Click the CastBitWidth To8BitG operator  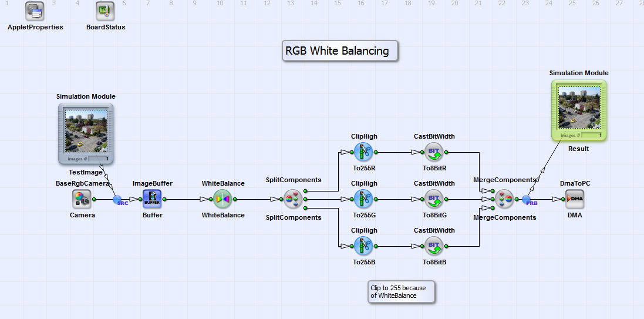tap(434, 199)
